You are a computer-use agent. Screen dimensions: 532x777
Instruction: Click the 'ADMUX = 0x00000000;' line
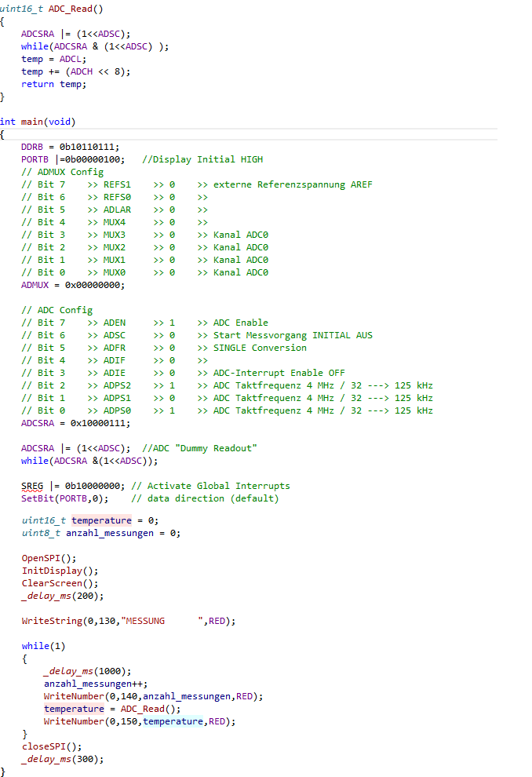click(73, 285)
